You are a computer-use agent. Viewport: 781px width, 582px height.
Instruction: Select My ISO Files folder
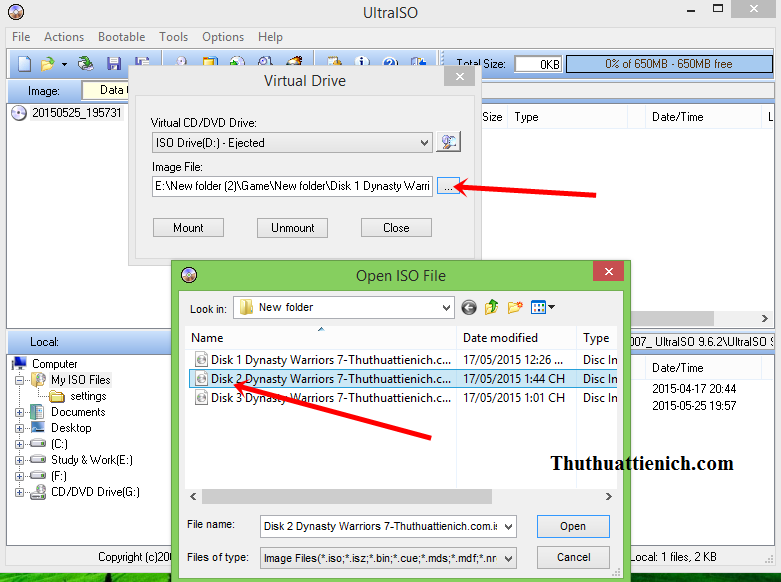pos(81,380)
